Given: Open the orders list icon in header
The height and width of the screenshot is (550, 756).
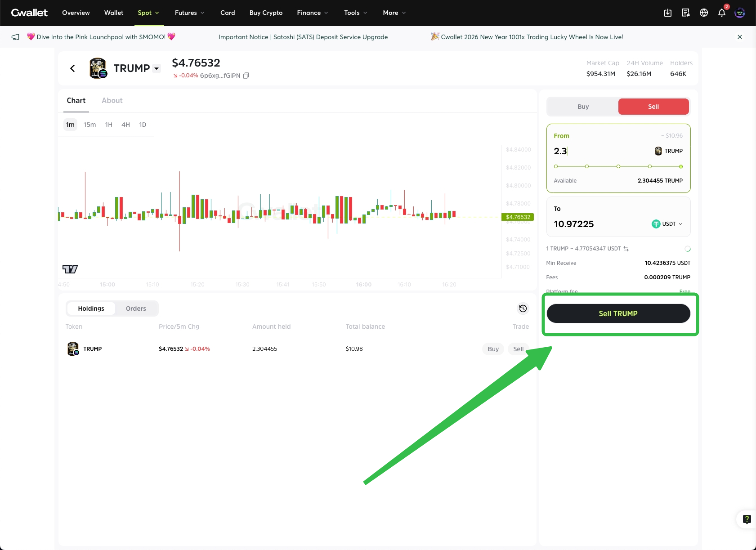Looking at the screenshot, I should (686, 13).
